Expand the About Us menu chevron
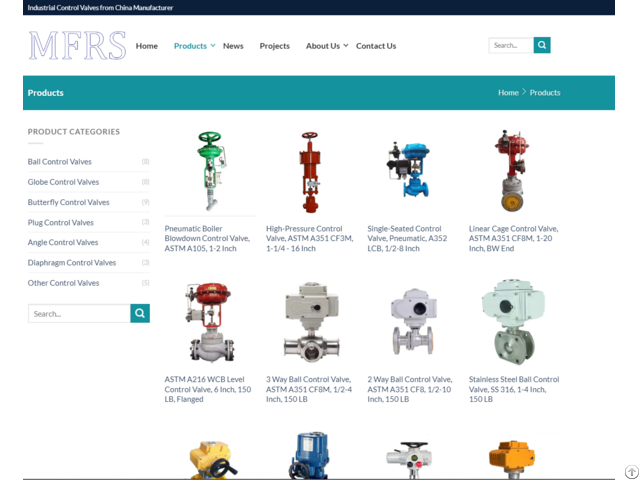The height and width of the screenshot is (480, 640). tap(346, 46)
